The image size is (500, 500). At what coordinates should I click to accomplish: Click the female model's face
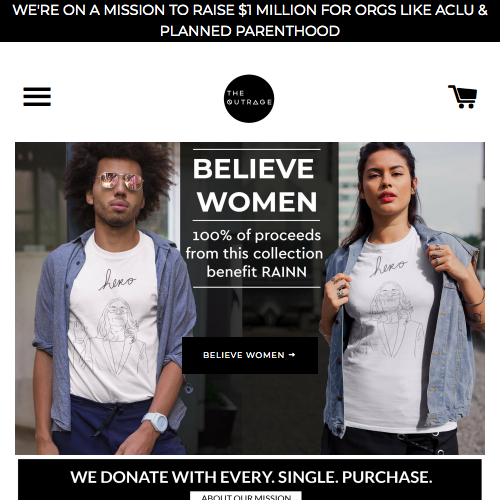click(x=387, y=185)
